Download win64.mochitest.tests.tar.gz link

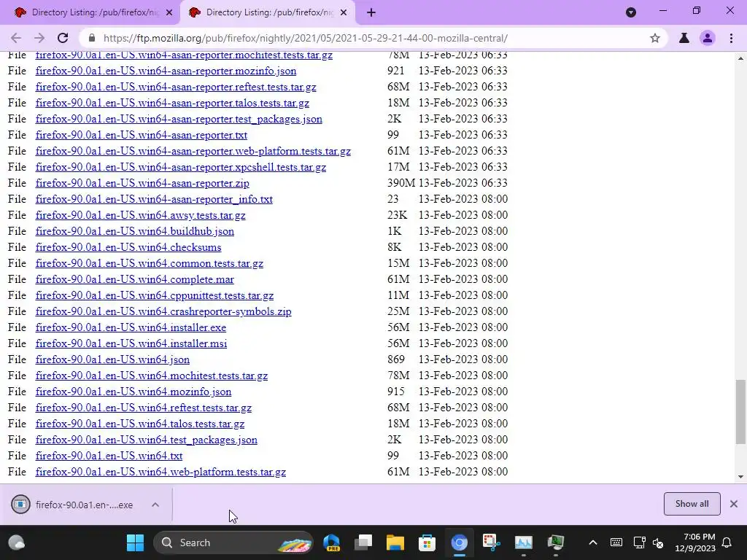tap(152, 376)
